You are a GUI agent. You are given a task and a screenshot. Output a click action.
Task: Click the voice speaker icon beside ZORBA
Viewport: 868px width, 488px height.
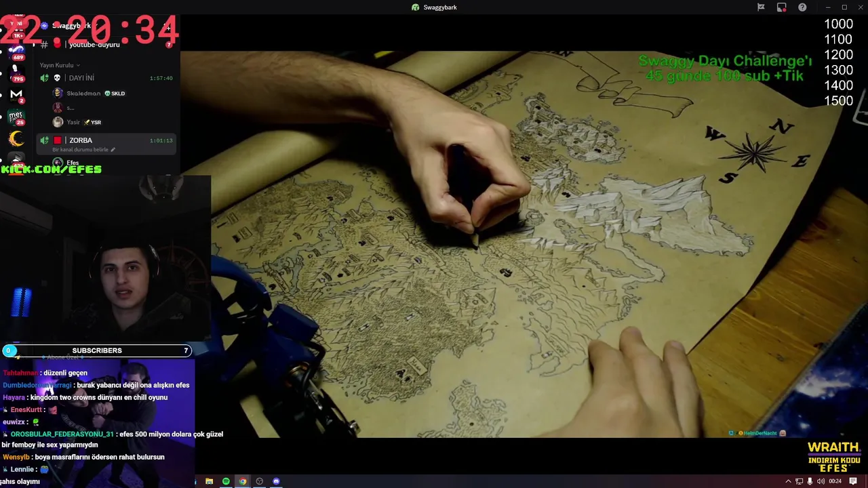[x=44, y=140]
